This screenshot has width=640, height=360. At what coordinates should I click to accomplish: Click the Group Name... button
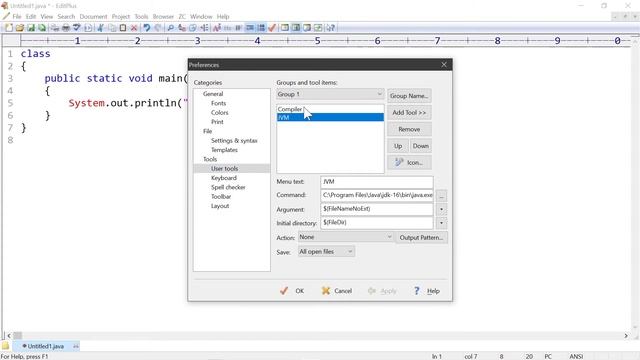point(409,96)
